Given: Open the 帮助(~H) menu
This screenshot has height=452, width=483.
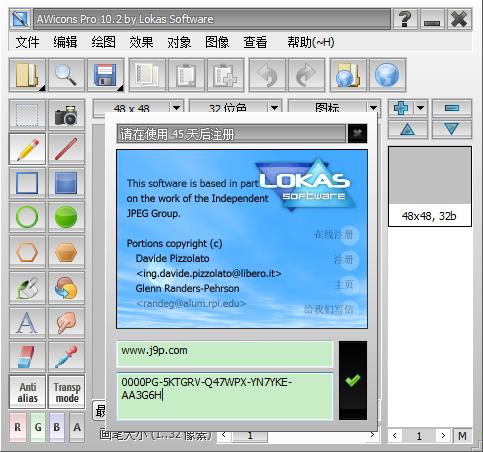Looking at the screenshot, I should [x=311, y=42].
